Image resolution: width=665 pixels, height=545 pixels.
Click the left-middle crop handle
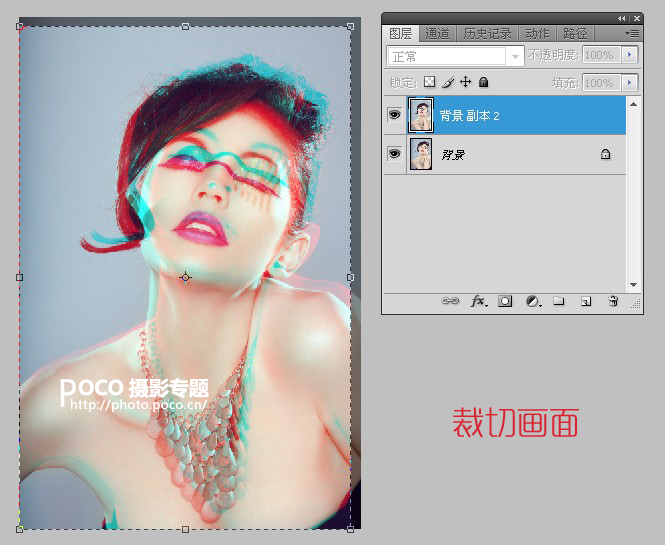tap(20, 277)
